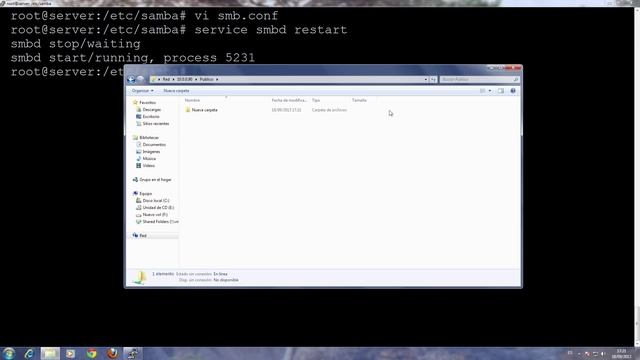640x360 pixels.
Task: Sort by Fecha de modificación column
Action: click(289, 100)
